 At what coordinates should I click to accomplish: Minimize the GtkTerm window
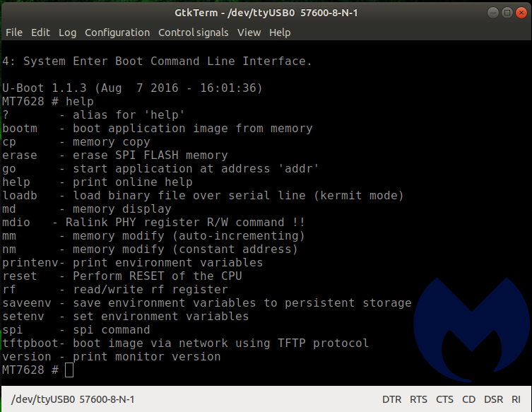click(x=492, y=13)
